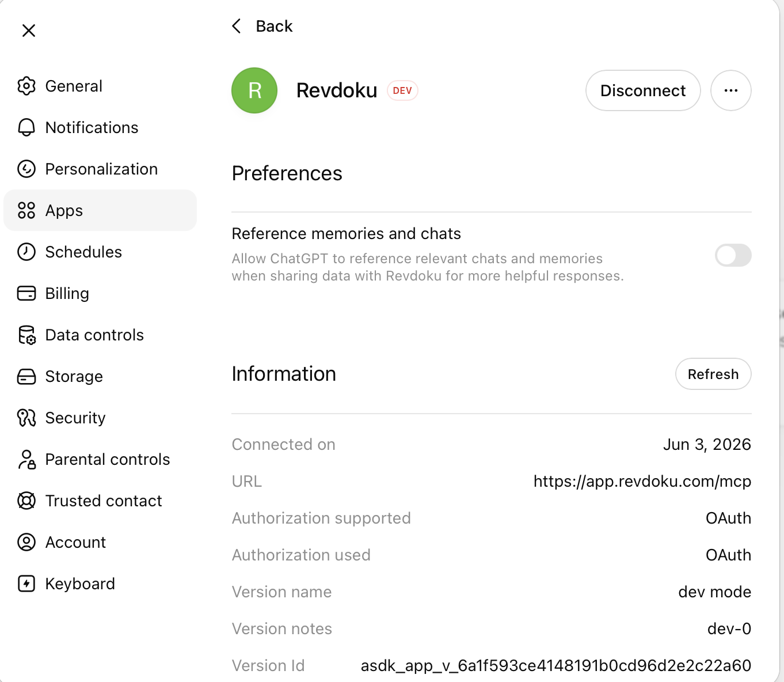
Task: Go to Trusted contact section
Action: (100, 501)
